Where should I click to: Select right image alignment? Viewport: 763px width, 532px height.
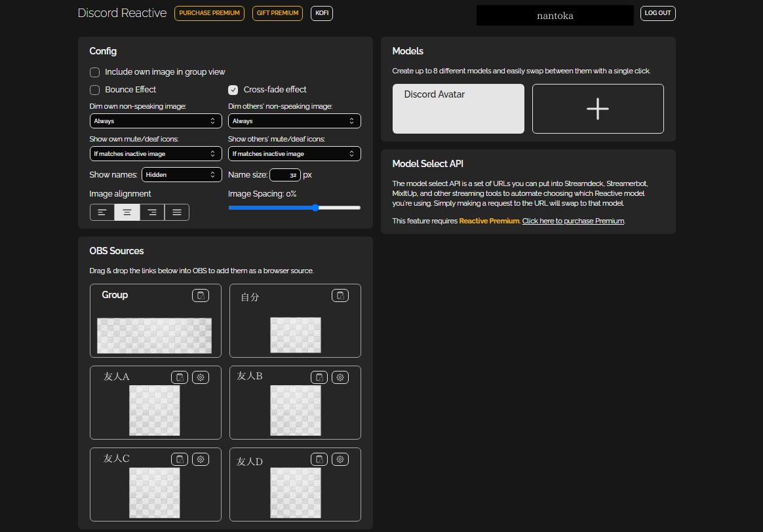tap(152, 212)
